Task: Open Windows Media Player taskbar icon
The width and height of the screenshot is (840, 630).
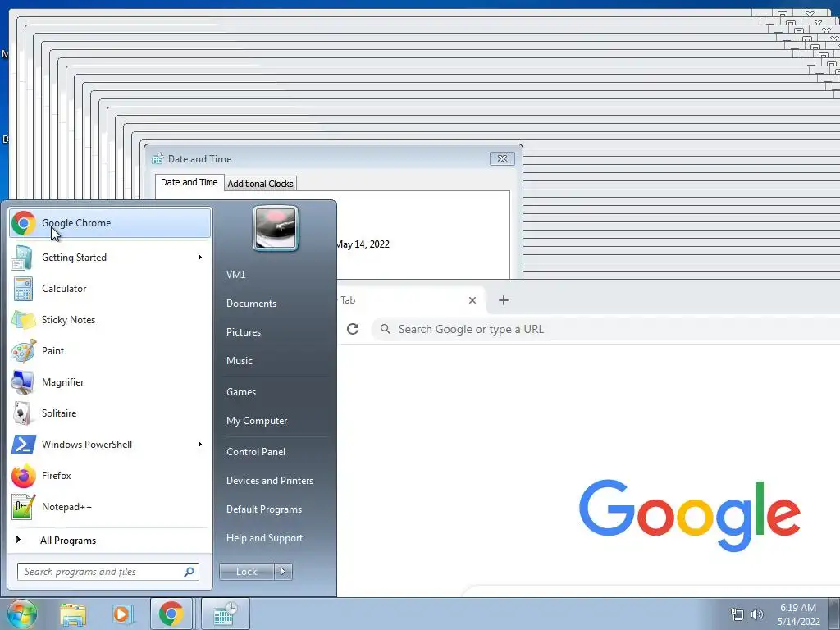Action: 122,614
